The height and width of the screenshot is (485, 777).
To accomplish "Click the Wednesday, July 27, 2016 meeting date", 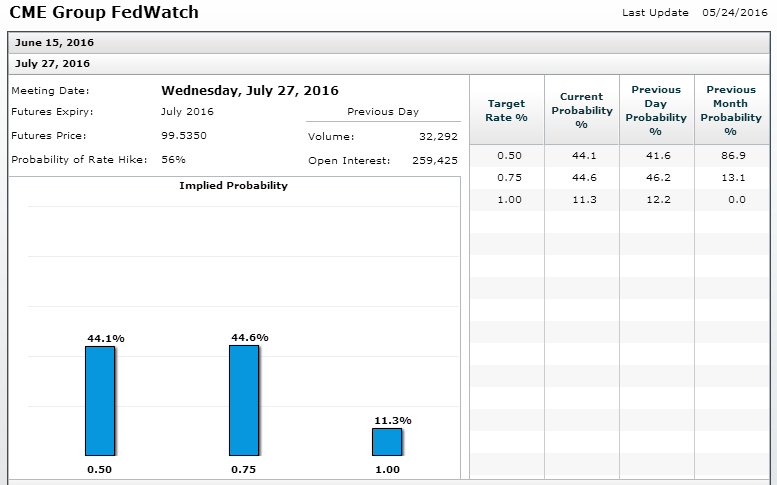I will click(x=250, y=91).
